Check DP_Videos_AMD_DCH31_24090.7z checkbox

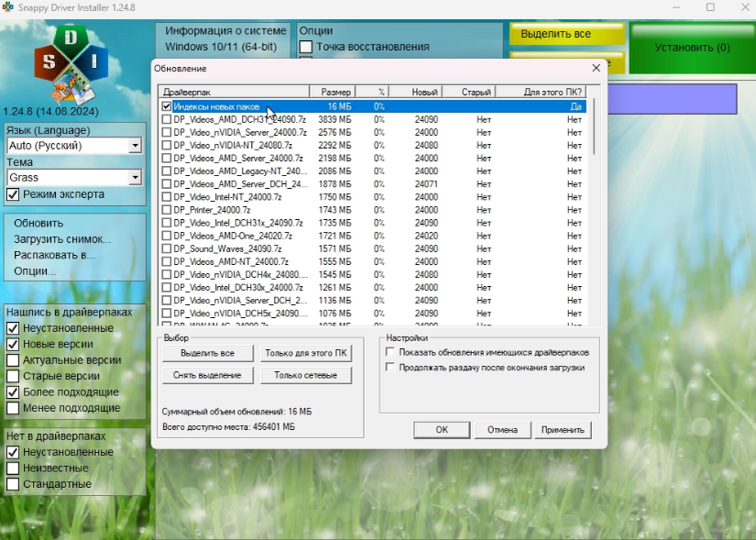click(167, 119)
